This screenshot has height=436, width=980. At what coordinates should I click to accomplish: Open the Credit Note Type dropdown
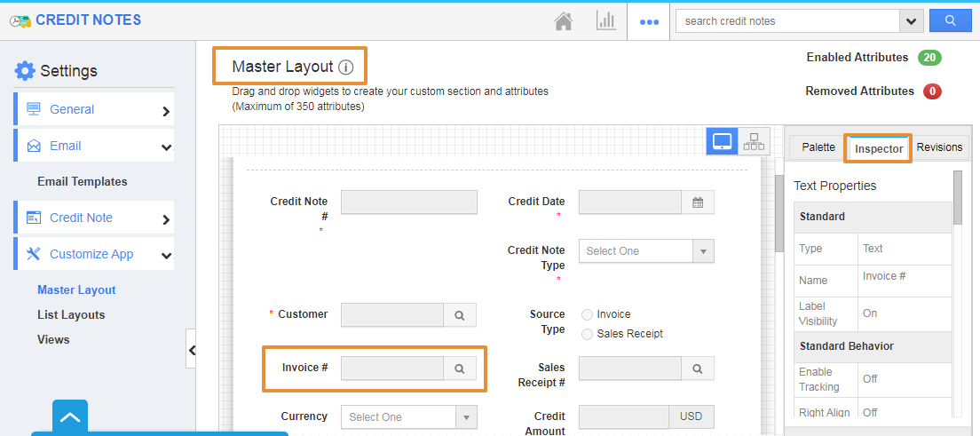646,250
